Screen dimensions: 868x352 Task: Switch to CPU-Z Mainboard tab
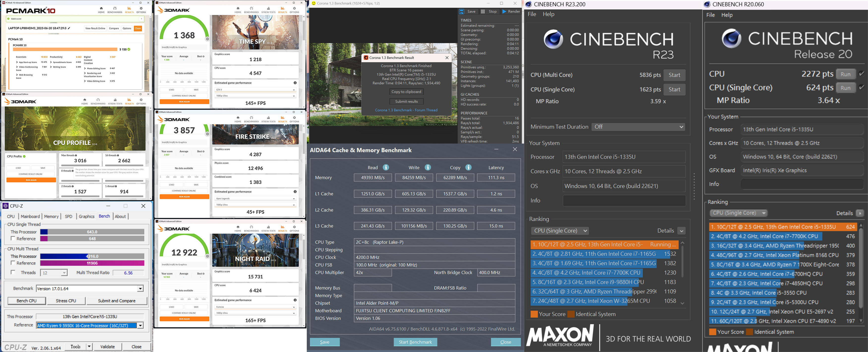30,217
